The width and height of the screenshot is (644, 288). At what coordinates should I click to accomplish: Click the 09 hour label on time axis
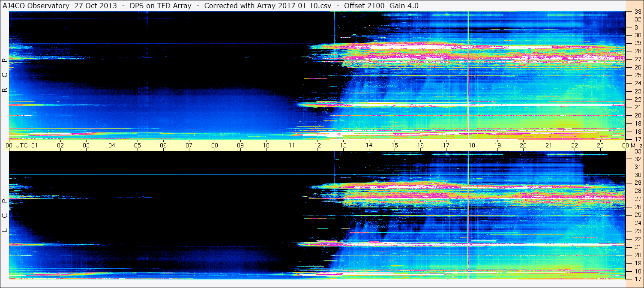pyautogui.click(x=240, y=145)
